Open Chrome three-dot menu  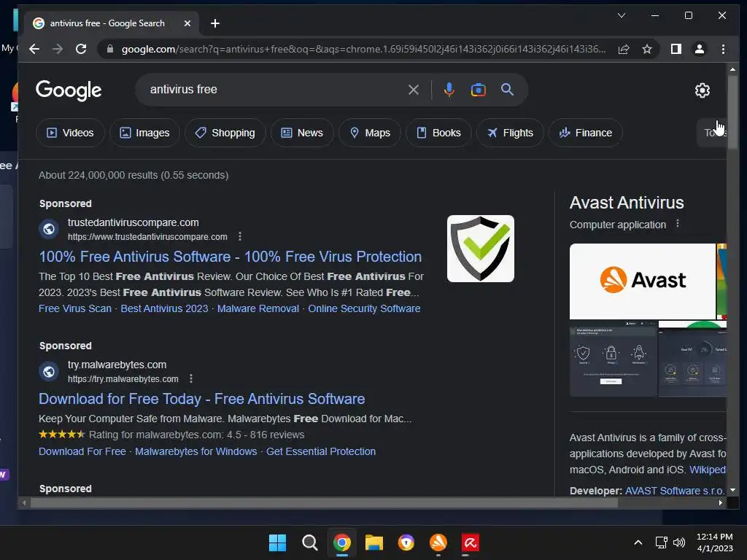click(x=723, y=49)
